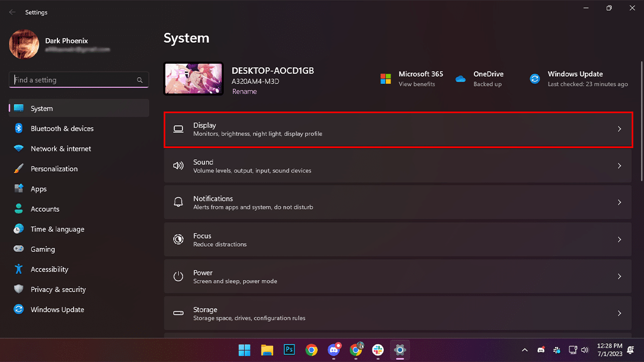
Task: Click the Accessibility figure icon
Action: 19,269
